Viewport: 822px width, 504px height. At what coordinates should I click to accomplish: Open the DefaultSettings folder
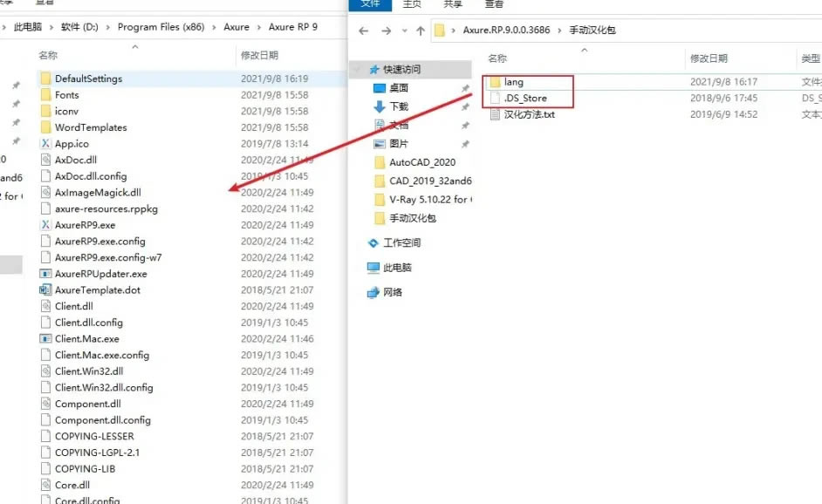tap(87, 78)
